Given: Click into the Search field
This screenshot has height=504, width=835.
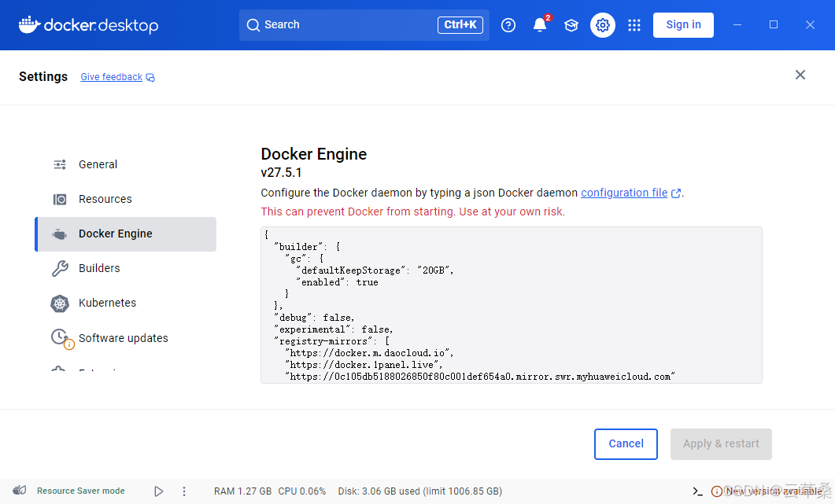Looking at the screenshot, I should [364, 25].
